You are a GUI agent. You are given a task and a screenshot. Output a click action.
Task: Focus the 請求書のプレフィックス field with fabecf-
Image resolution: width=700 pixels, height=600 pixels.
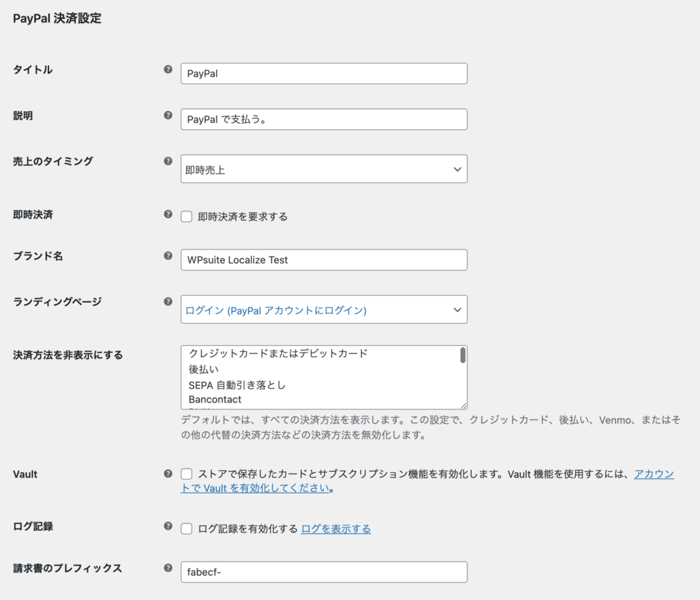click(323, 572)
